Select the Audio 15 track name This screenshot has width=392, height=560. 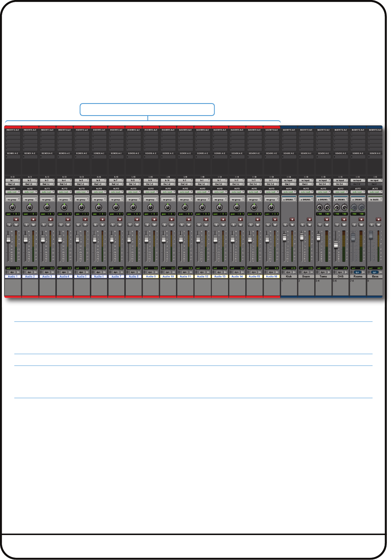pyautogui.click(x=254, y=276)
